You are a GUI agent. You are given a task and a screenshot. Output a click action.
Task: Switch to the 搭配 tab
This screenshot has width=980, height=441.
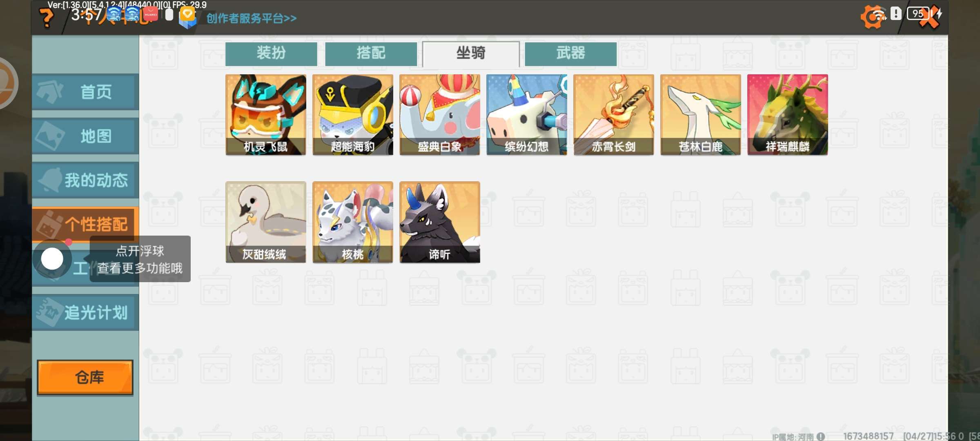coord(371,53)
